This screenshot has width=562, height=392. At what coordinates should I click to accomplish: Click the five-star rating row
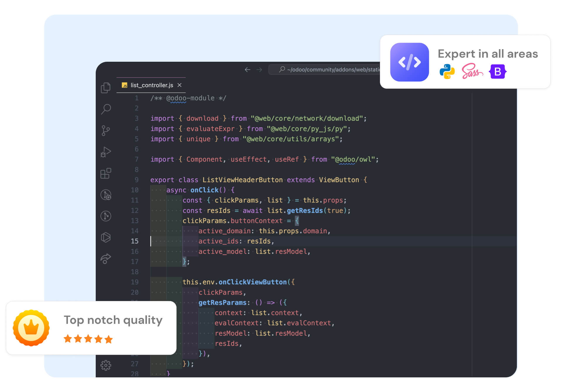(x=88, y=339)
